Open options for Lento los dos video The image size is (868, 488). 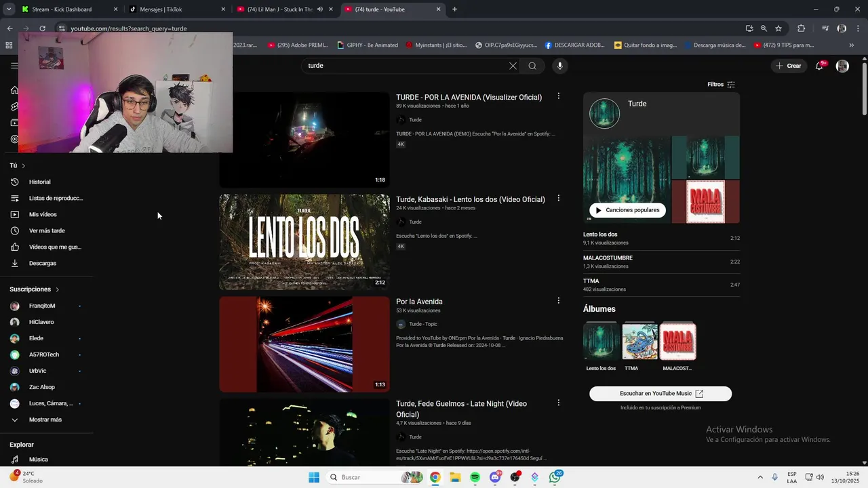(559, 199)
